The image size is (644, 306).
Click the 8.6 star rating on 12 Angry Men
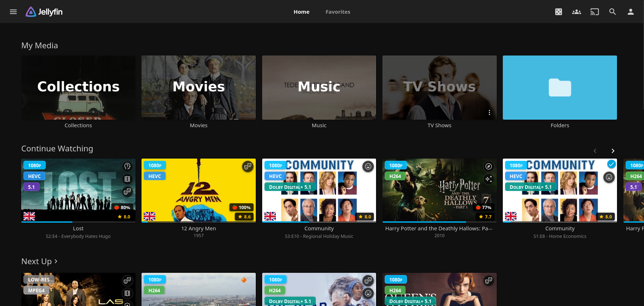(x=244, y=217)
